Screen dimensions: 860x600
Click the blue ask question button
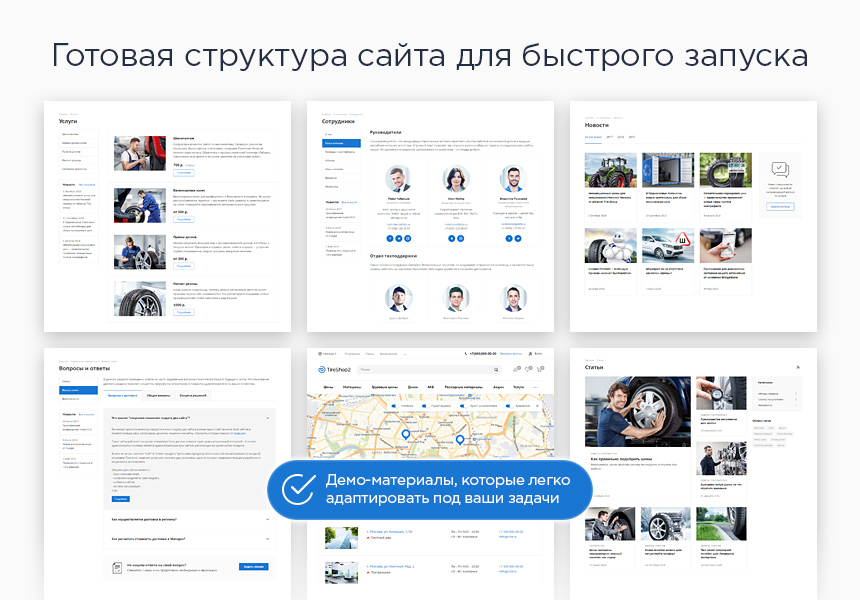[x=254, y=567]
